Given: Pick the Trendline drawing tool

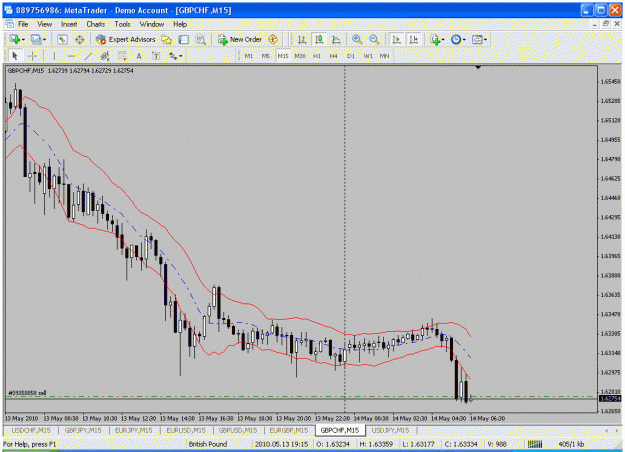Looking at the screenshot, I should (88, 56).
